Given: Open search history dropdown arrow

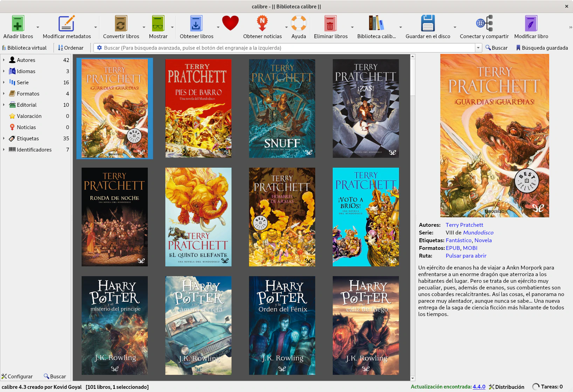Looking at the screenshot, I should click(x=478, y=48).
